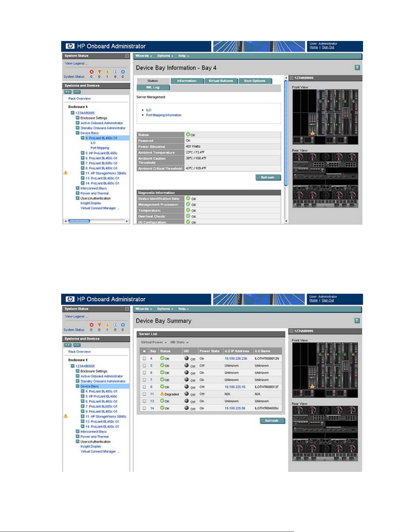Click HP logo in Device Bay Information window
The height and width of the screenshot is (532, 400).
coord(70,46)
